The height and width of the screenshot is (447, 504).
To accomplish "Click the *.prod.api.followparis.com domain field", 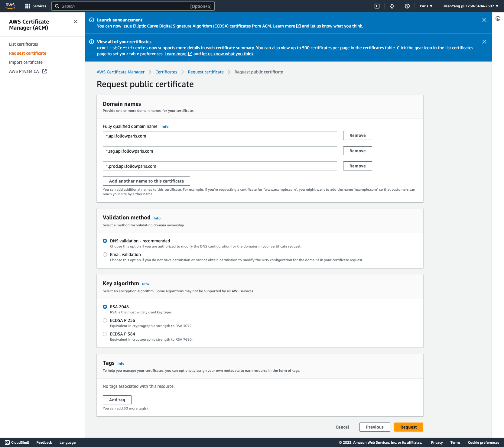I will point(220,166).
